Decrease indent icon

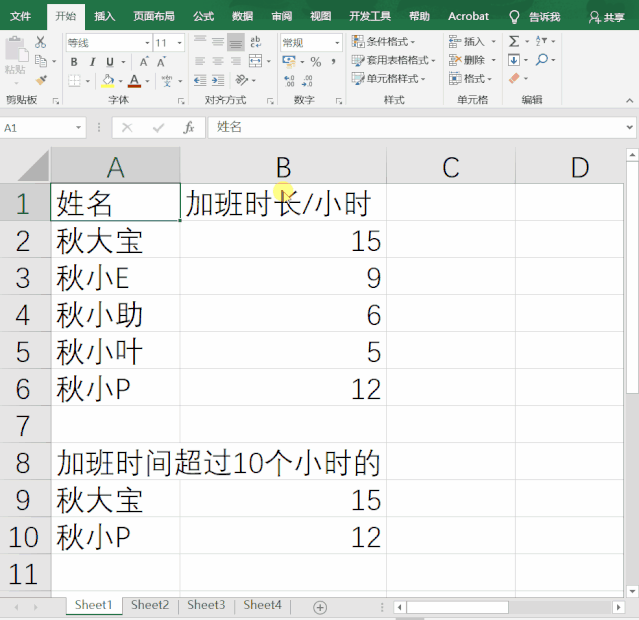pyautogui.click(x=200, y=80)
